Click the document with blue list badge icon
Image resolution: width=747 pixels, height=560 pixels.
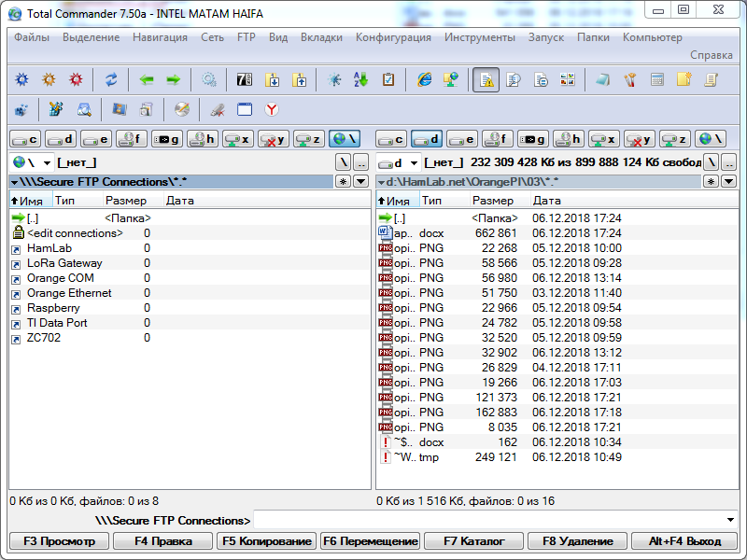[541, 79]
